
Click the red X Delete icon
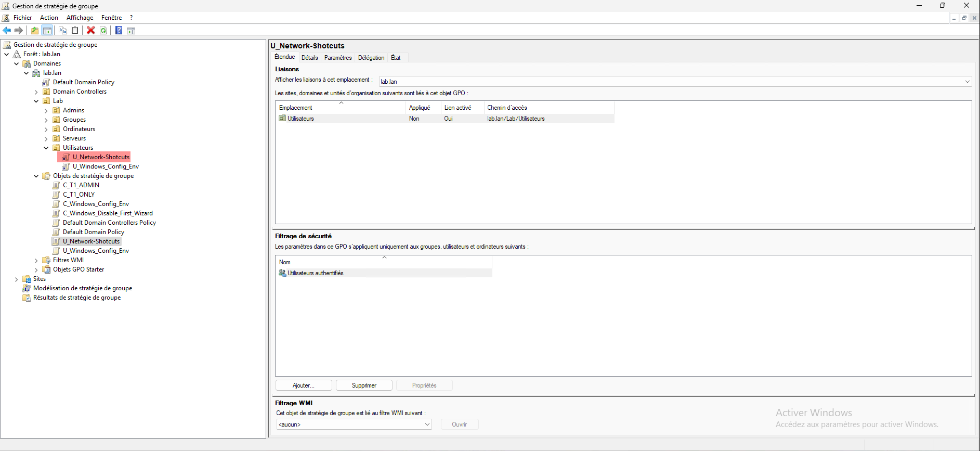(x=91, y=30)
